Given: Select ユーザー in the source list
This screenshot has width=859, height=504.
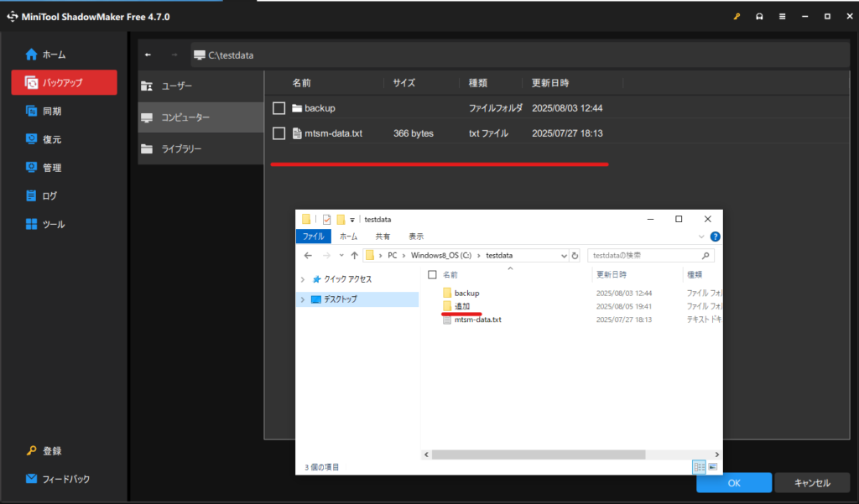Looking at the screenshot, I should pyautogui.click(x=201, y=86).
